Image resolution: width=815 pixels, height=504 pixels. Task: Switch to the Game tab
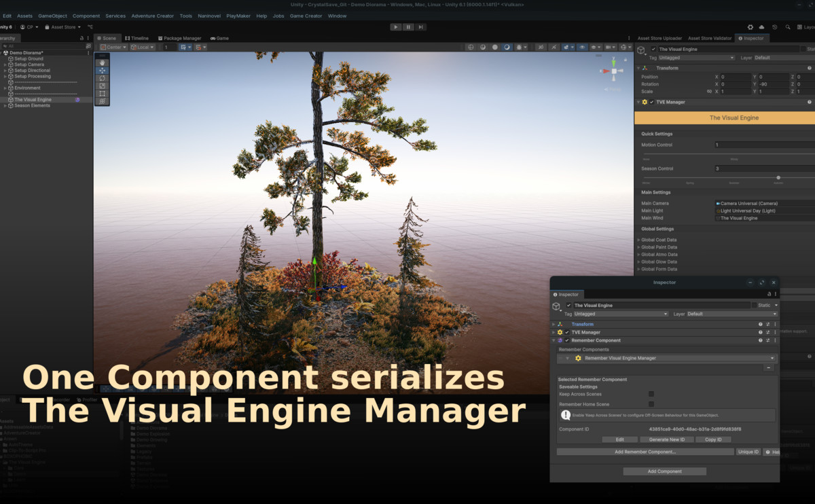click(219, 38)
